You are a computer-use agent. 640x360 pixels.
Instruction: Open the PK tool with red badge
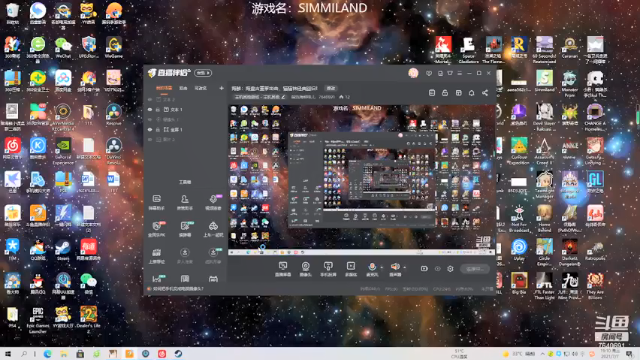coord(157,229)
